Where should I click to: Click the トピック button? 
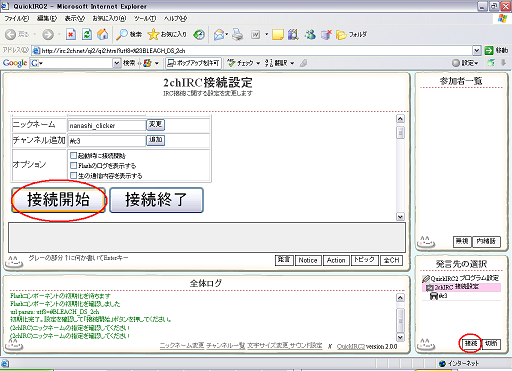364,260
